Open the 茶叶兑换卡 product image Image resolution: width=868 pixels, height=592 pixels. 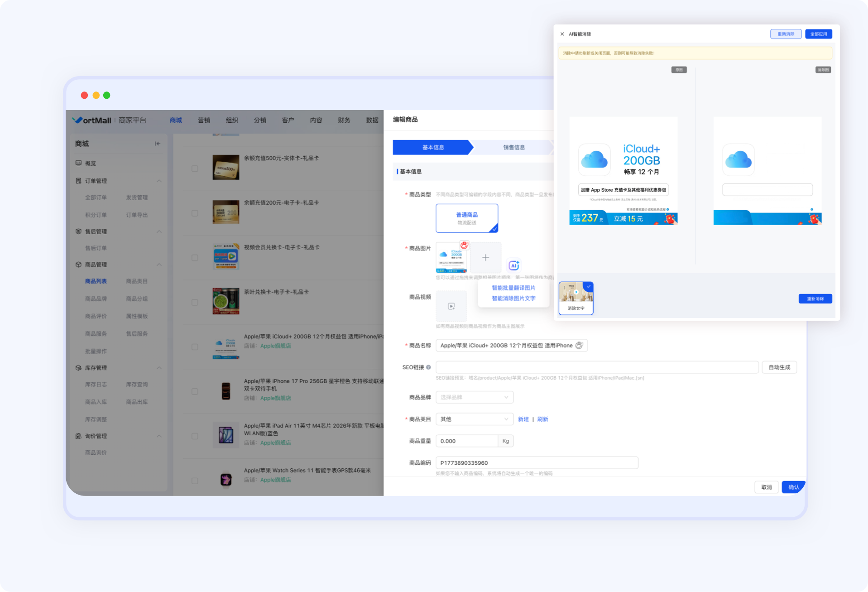coord(226,301)
